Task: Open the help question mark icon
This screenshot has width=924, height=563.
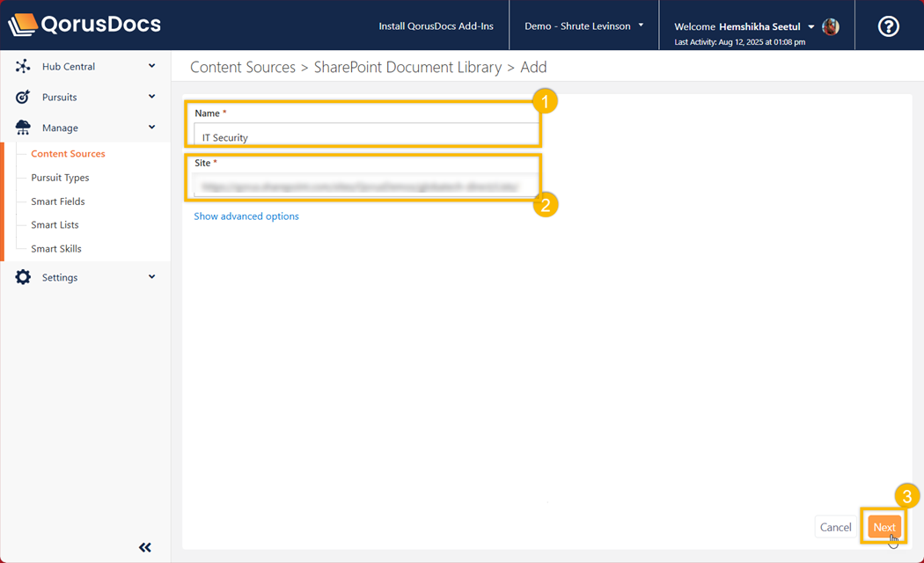Action: (x=889, y=26)
